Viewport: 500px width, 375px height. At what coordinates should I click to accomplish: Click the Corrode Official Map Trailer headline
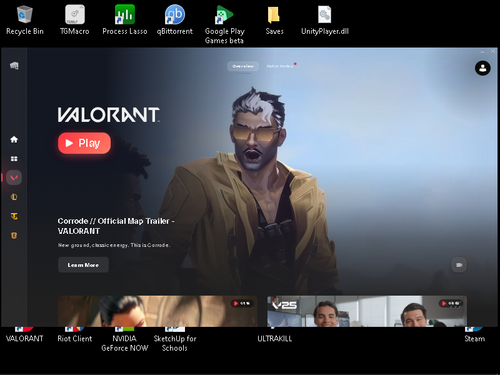(116, 226)
